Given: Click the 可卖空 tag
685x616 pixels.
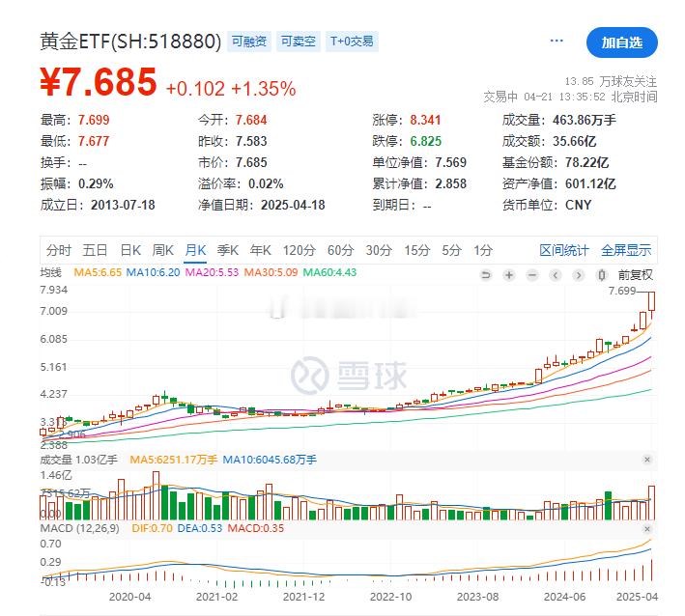Looking at the screenshot, I should point(299,42).
